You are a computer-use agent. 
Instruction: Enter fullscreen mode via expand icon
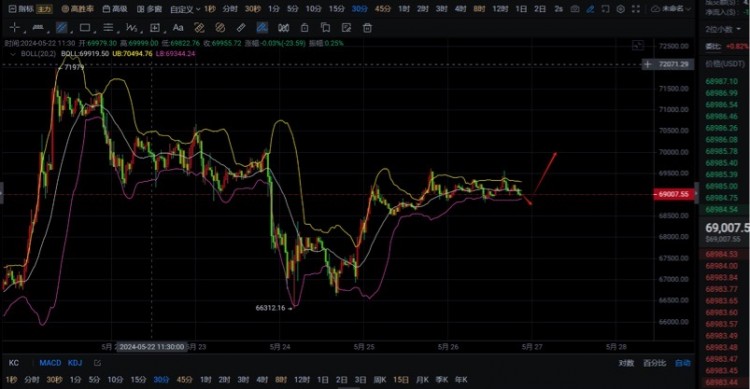pyautogui.click(x=636, y=9)
